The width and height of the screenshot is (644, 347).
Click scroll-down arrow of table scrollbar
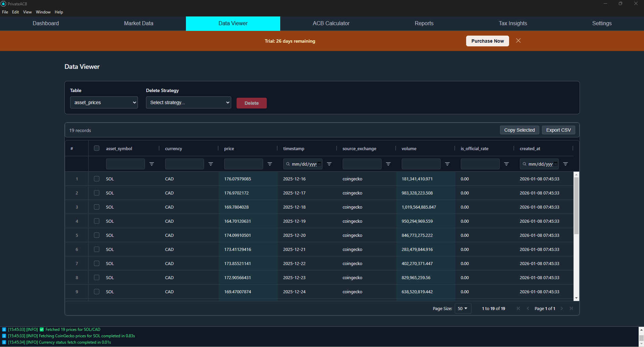point(576,298)
